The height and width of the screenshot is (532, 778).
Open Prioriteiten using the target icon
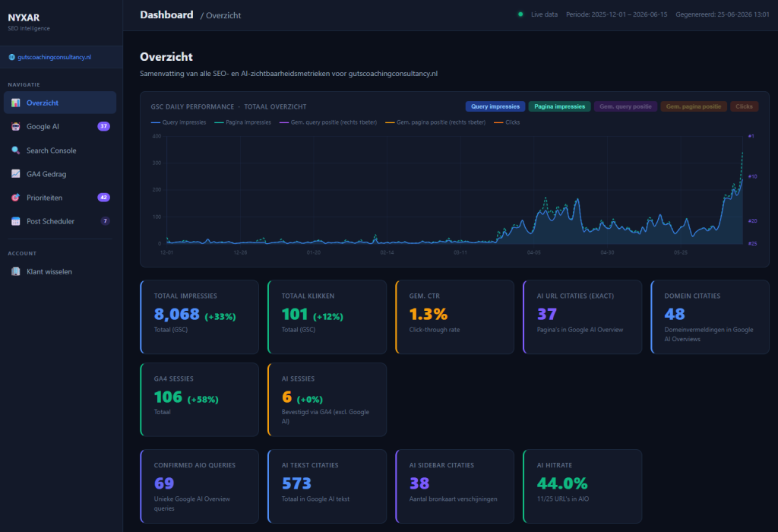[16, 198]
